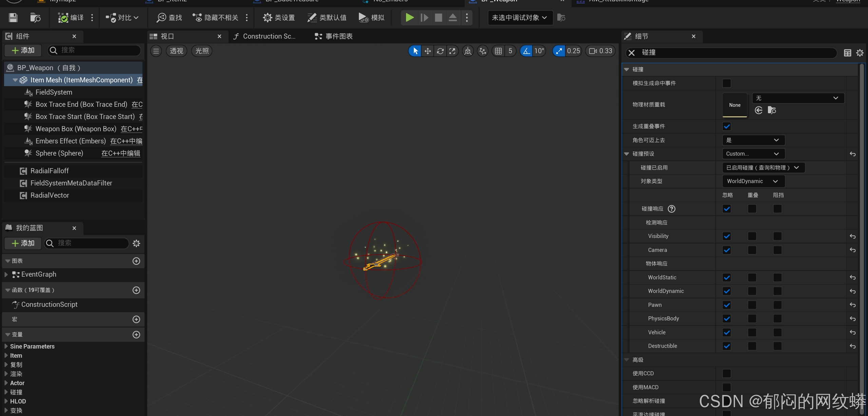Image resolution: width=868 pixels, height=416 pixels.
Task: Click the 添加 button in components panel
Action: 23,51
